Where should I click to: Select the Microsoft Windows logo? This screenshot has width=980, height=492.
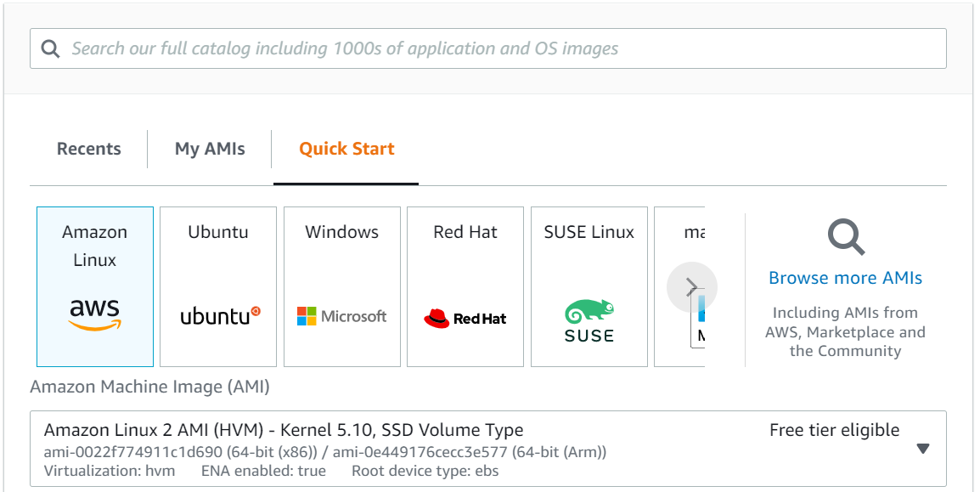click(x=341, y=315)
